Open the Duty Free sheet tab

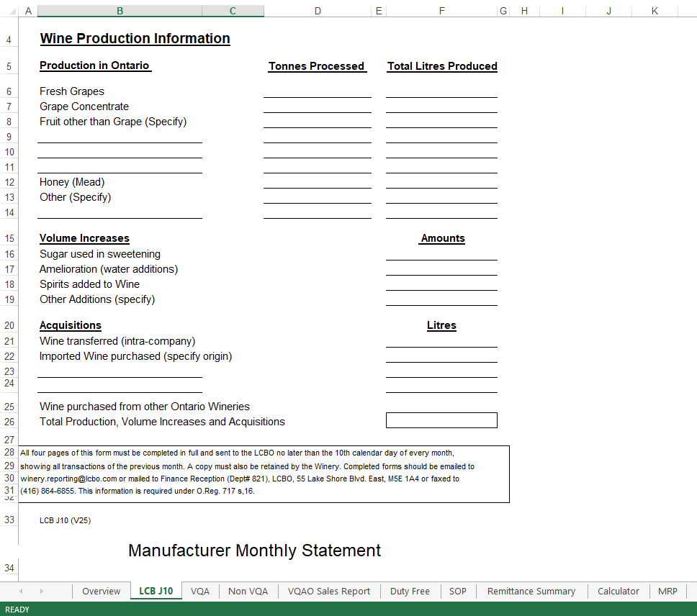[410, 591]
